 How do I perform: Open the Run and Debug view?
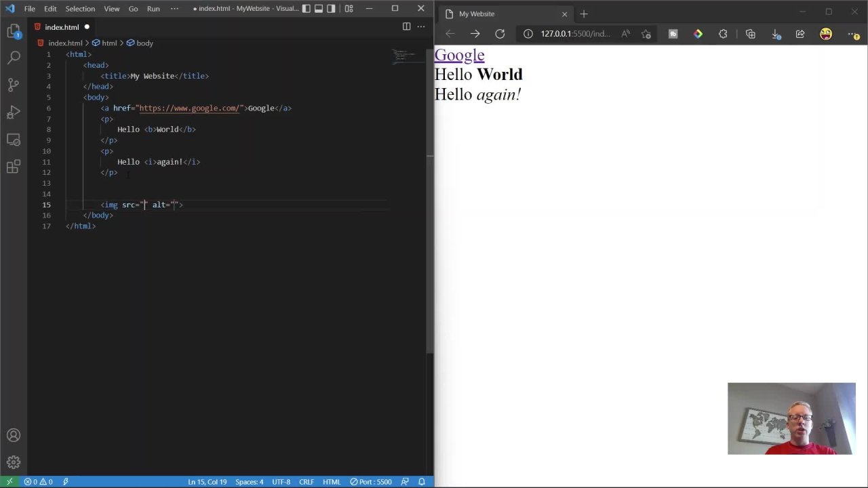pos(14,111)
